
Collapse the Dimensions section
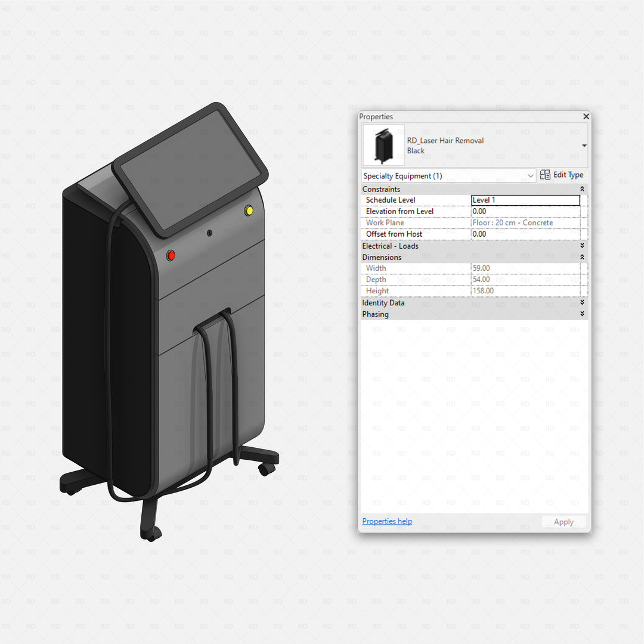(x=582, y=257)
